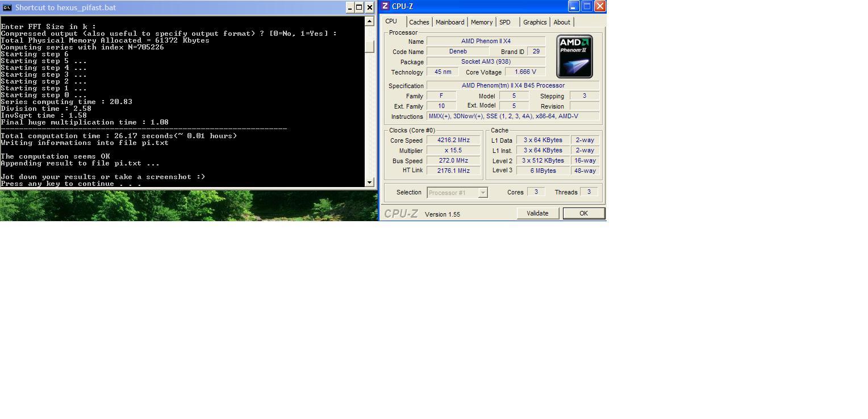
Task: Minimize the CPU-Z window
Action: 574,6
